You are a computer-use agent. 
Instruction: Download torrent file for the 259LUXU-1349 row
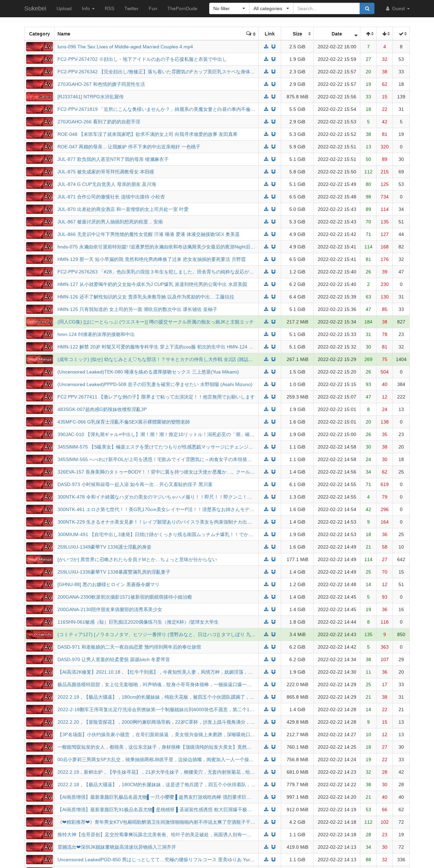coord(266,547)
